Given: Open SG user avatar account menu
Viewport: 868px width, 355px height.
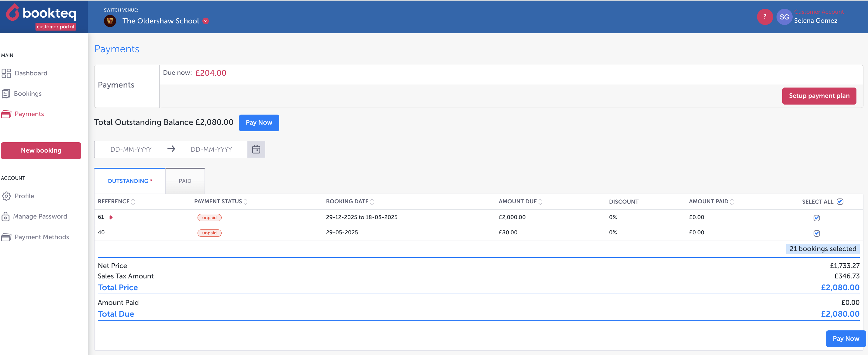Looking at the screenshot, I should pyautogui.click(x=784, y=17).
